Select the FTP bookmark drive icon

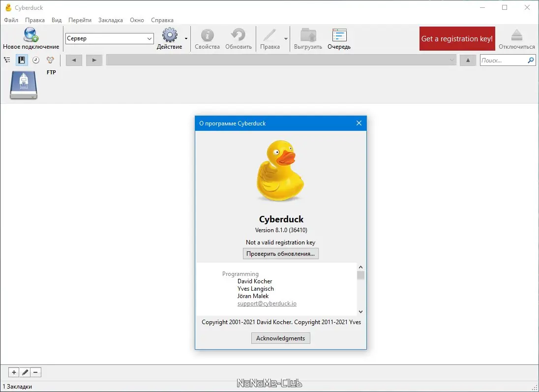click(x=24, y=85)
